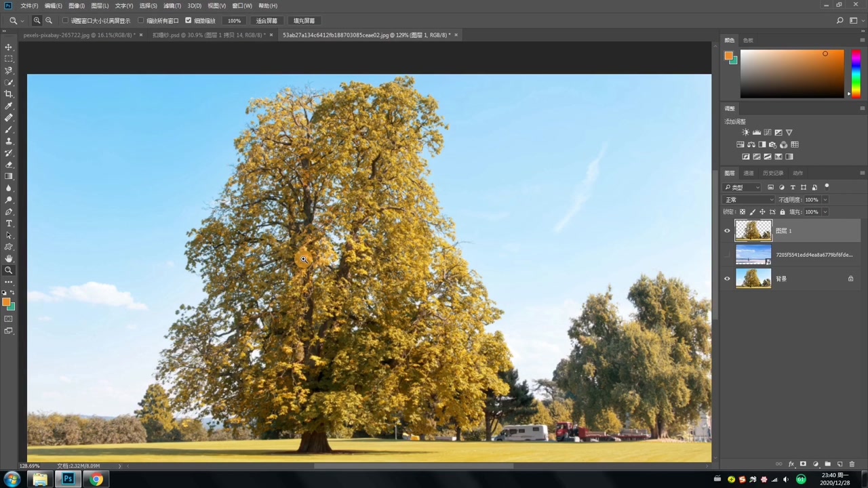The image size is (868, 488).
Task: Toggle the layer filter on/off switch
Action: point(827,186)
